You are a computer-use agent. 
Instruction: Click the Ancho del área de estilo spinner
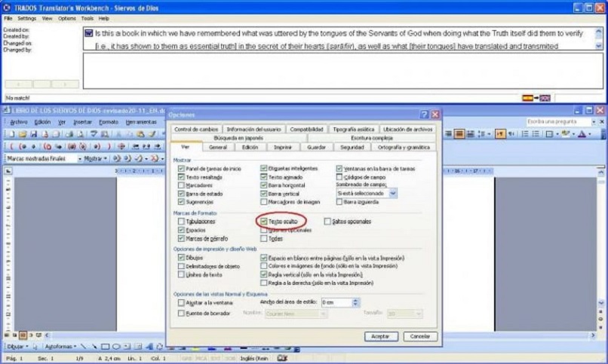tap(355, 302)
